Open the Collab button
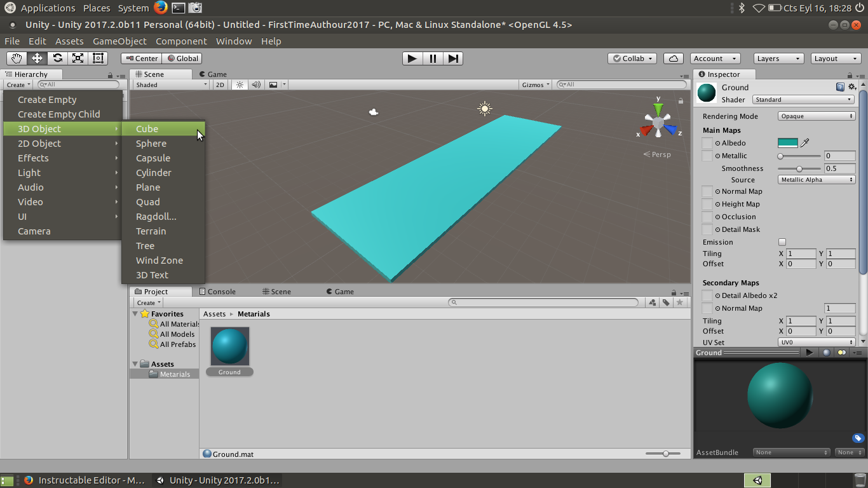The image size is (868, 488). click(x=633, y=58)
